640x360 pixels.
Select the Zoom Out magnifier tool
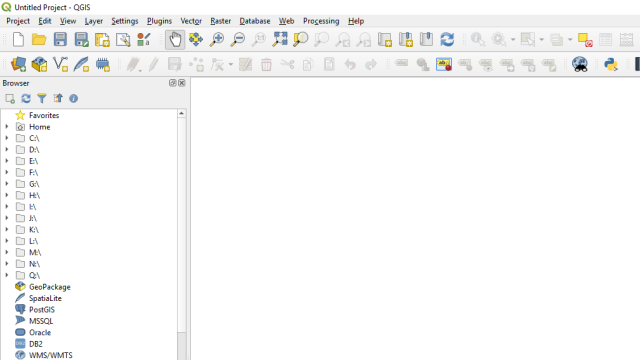[238, 40]
